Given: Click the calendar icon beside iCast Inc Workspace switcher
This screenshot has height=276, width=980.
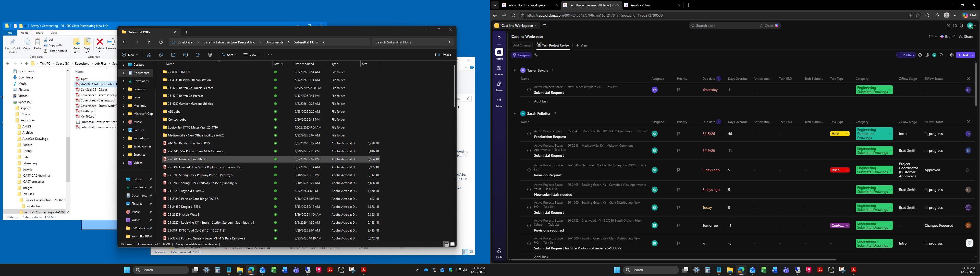Looking at the screenshot, I should coord(544,26).
